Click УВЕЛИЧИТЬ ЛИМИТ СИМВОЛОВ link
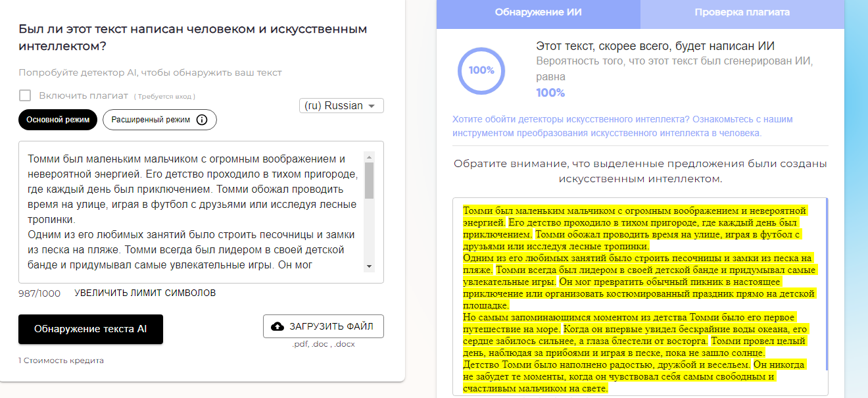868x398 pixels. 145,293
